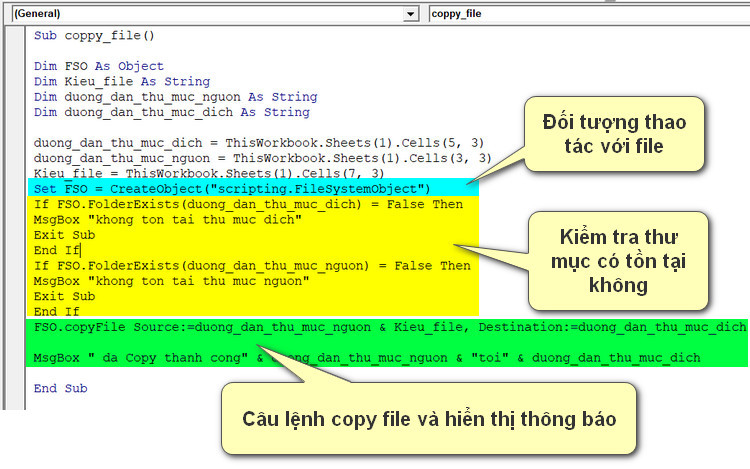Click the MsgBox "khong ton tai thu muc dich" line
Screen dimensions: 750x469
pos(167,219)
